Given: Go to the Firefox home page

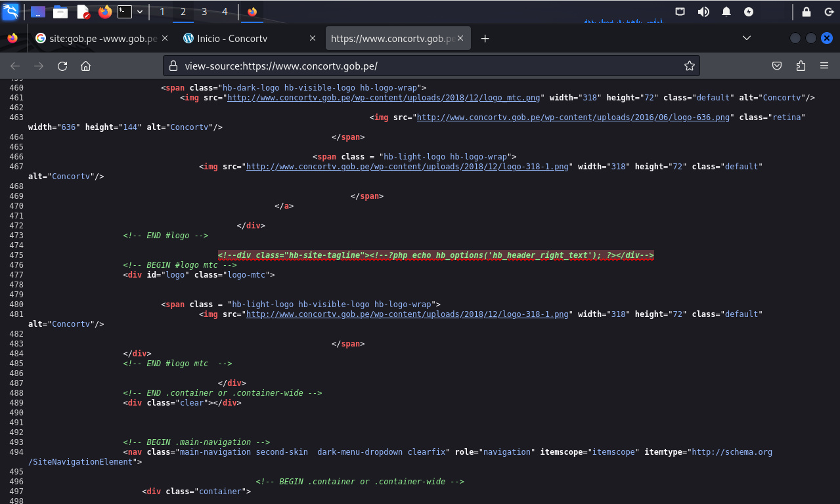Looking at the screenshot, I should coord(85,66).
